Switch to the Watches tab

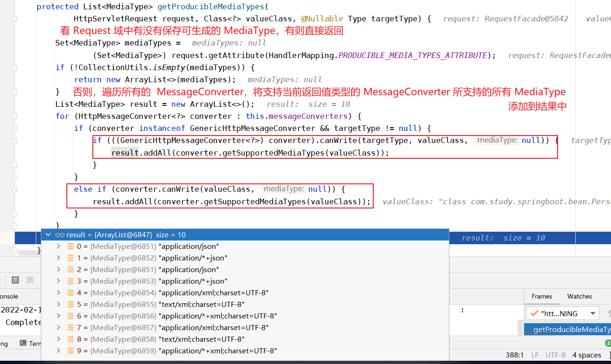click(x=579, y=296)
